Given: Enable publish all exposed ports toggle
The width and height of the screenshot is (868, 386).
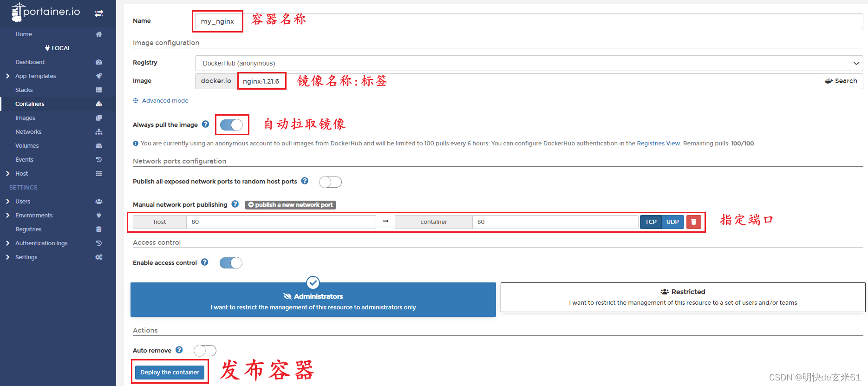Looking at the screenshot, I should click(x=330, y=182).
